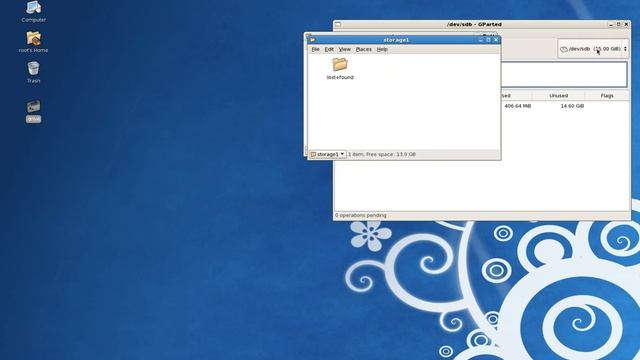The height and width of the screenshot is (360, 640).
Task: Click the '1 item, Free space: 13.9 GB' status
Action: (x=382, y=154)
